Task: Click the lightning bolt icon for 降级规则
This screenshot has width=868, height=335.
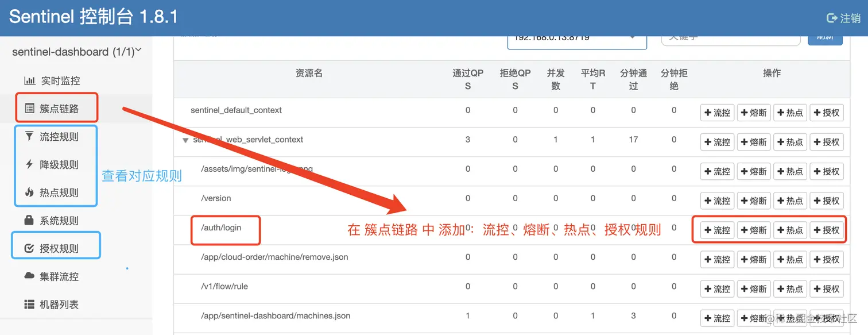Action: [x=29, y=164]
